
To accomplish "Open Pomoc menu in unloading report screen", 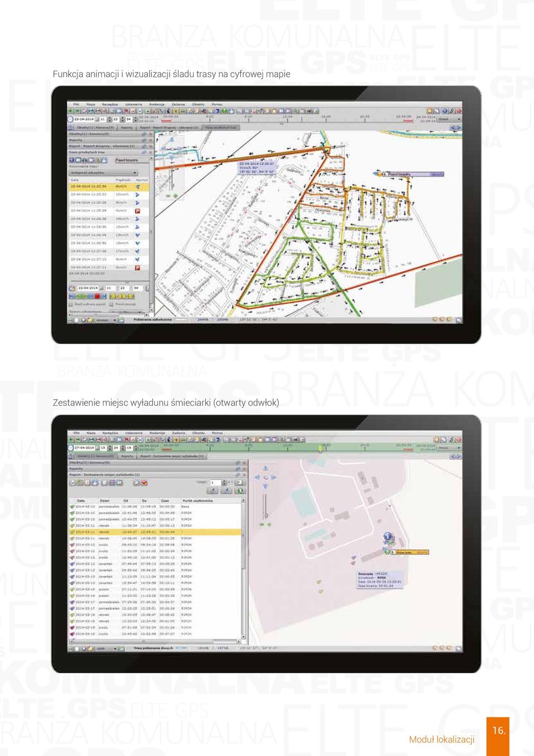I will (x=217, y=433).
